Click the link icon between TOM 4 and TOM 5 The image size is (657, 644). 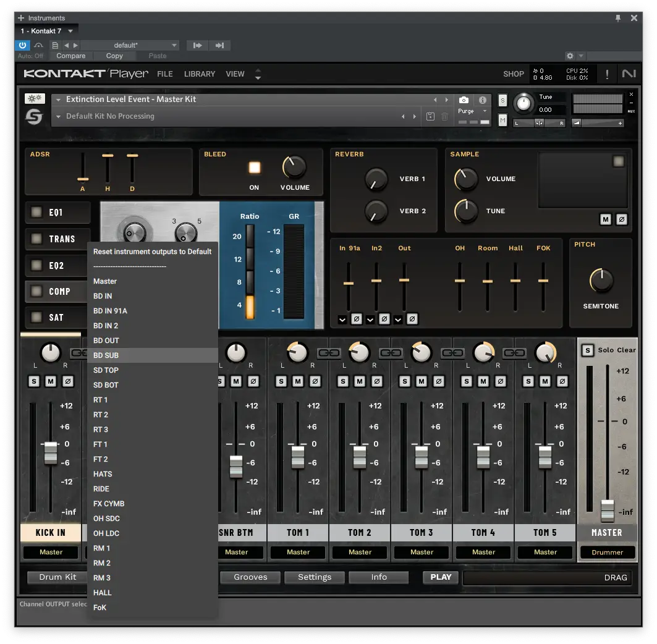(514, 354)
